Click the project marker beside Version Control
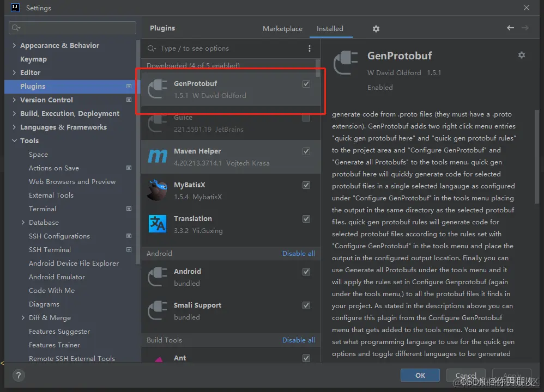 pos(129,100)
